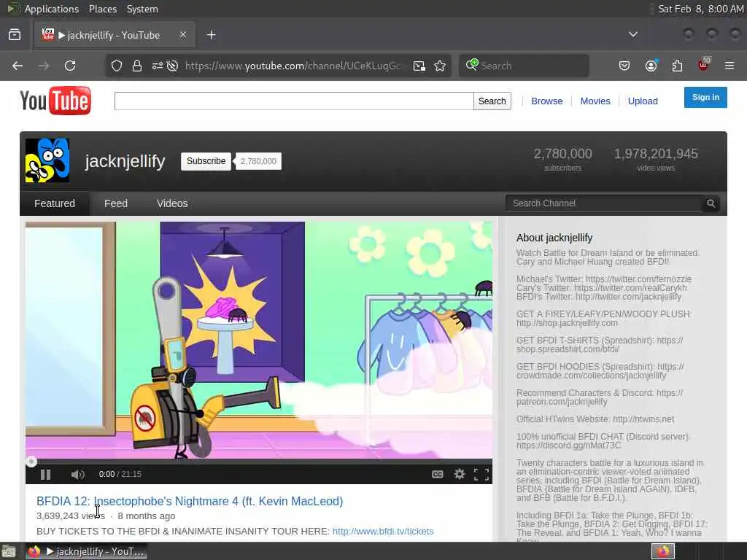Click the Sign in button
Image resolution: width=747 pixels, height=560 pixels.
coord(705,97)
